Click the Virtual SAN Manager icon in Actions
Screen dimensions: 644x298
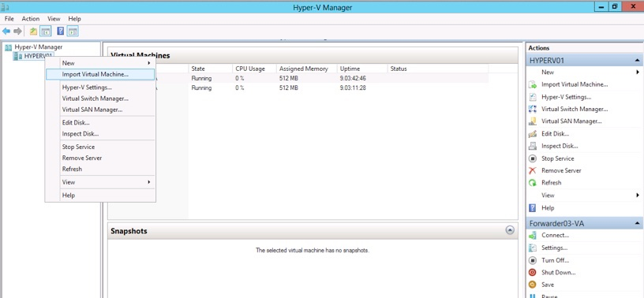pyautogui.click(x=533, y=121)
